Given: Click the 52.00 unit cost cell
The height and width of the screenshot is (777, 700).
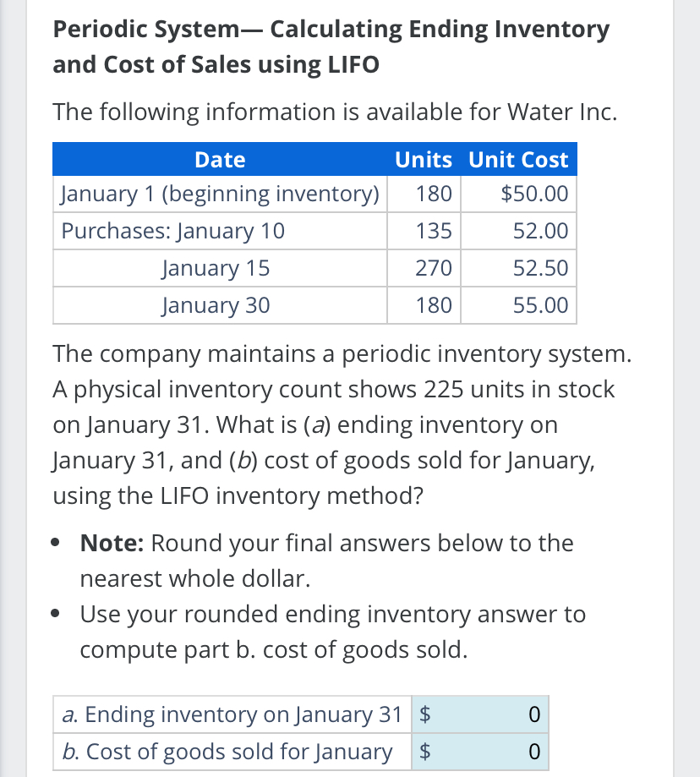Looking at the screenshot, I should (540, 231).
